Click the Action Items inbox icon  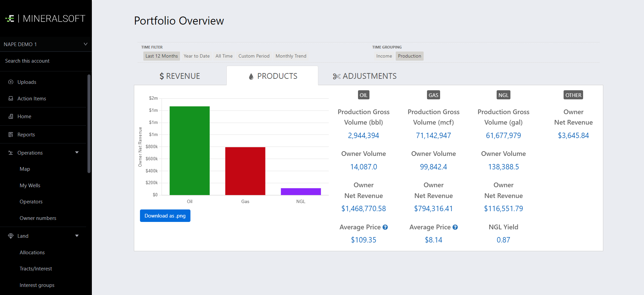tap(11, 99)
